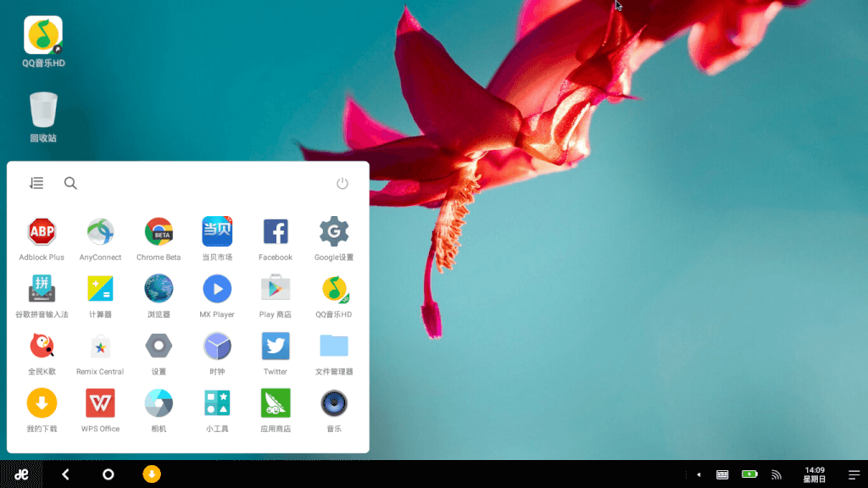Screen dimensions: 868x488
Task: Open Adblock Plus from the launcher
Action: 42,230
